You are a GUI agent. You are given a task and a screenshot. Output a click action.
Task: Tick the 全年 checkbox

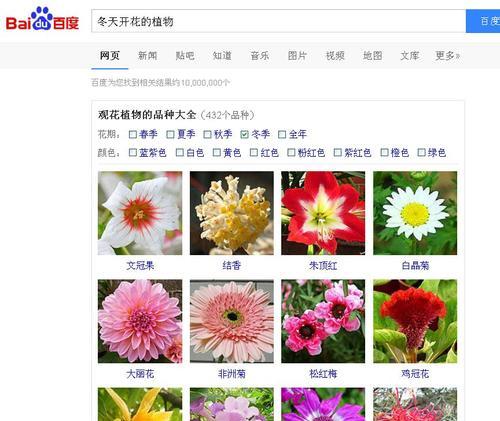[x=282, y=134]
